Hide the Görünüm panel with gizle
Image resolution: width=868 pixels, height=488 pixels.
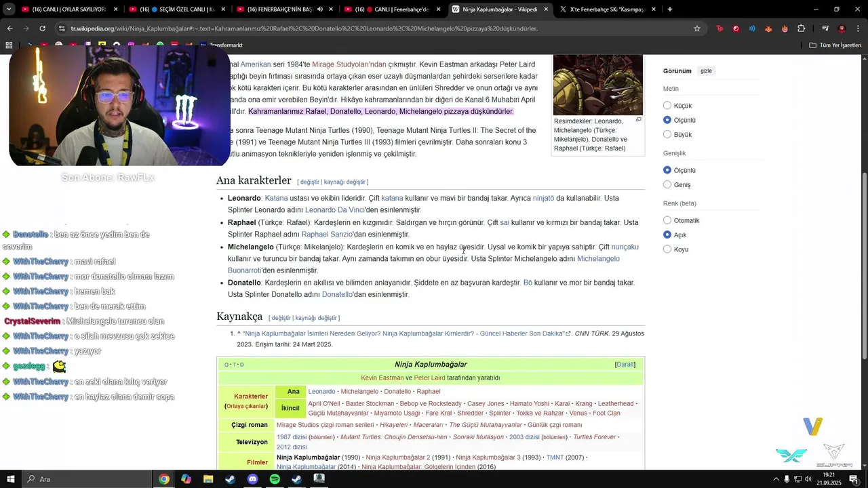tap(706, 71)
